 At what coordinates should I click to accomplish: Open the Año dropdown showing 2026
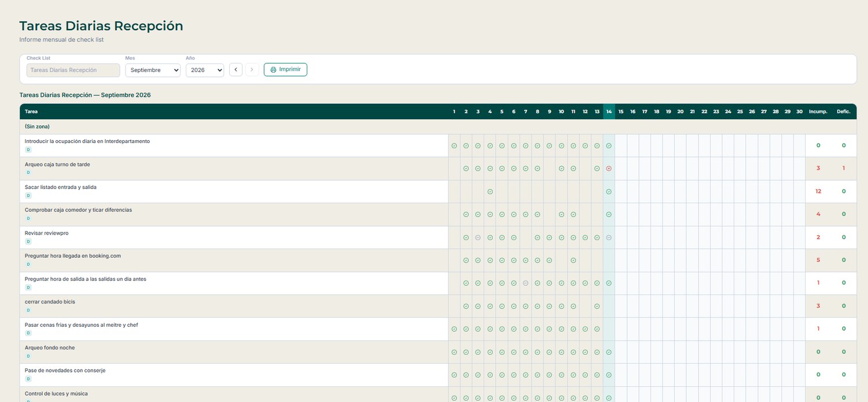205,70
